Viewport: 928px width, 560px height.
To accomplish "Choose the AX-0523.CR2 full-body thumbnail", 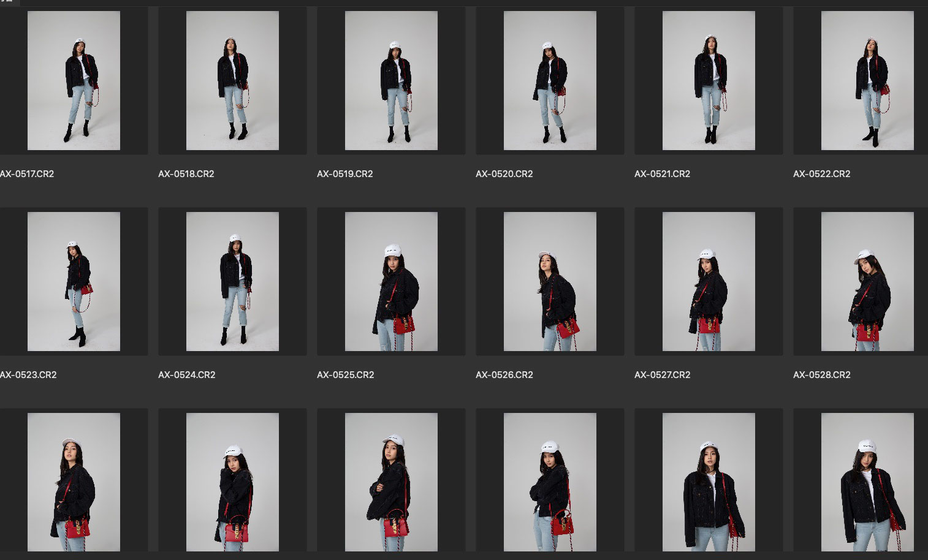I will pyautogui.click(x=74, y=282).
